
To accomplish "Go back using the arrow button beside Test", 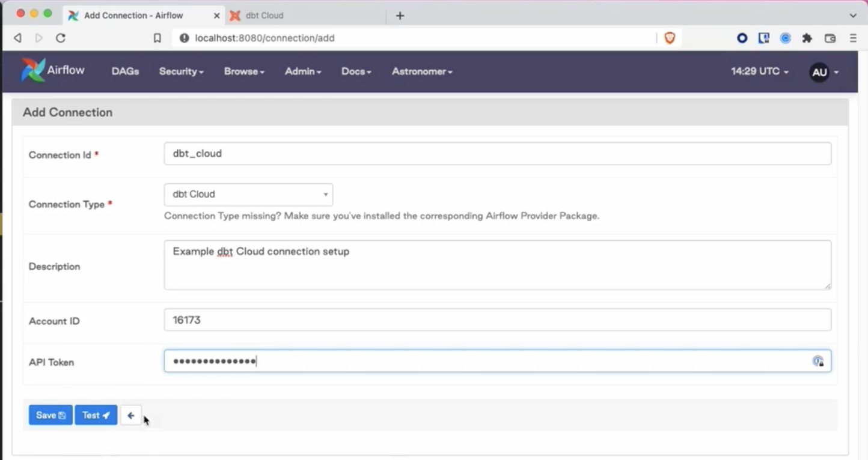I will coord(130,415).
